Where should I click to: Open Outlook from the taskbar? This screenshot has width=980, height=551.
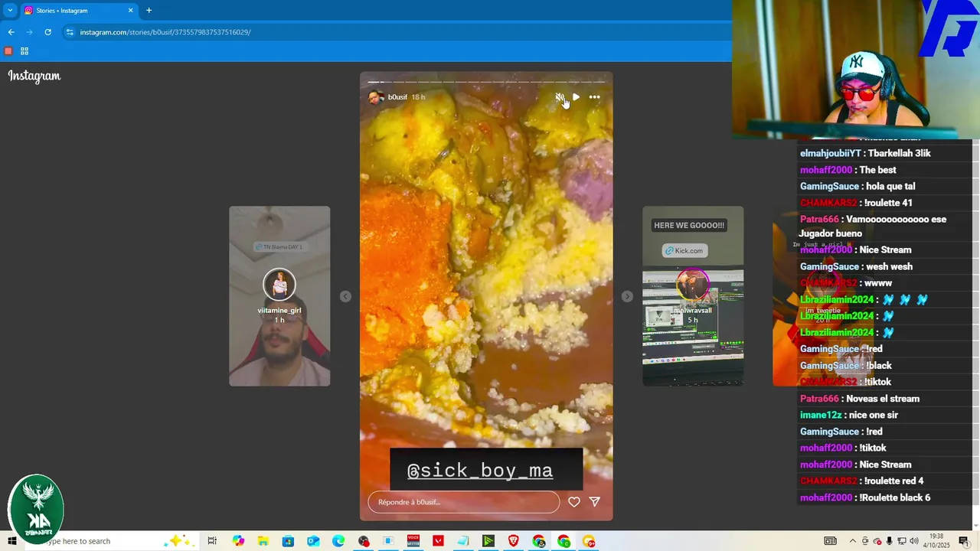(x=313, y=541)
